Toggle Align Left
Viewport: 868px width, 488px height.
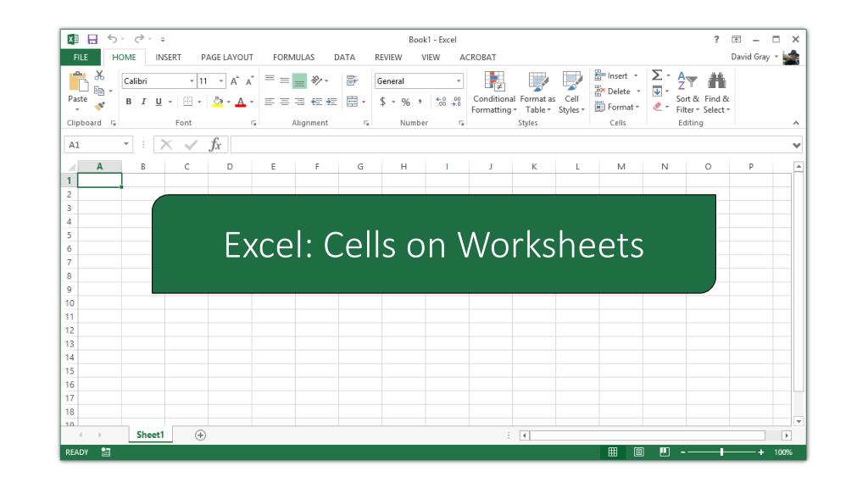coord(270,102)
